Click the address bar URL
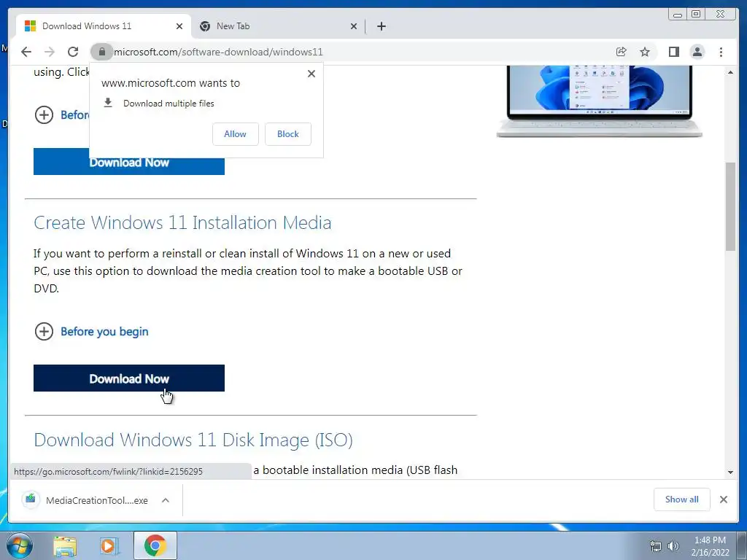Image resolution: width=747 pixels, height=560 pixels. pyautogui.click(x=218, y=52)
